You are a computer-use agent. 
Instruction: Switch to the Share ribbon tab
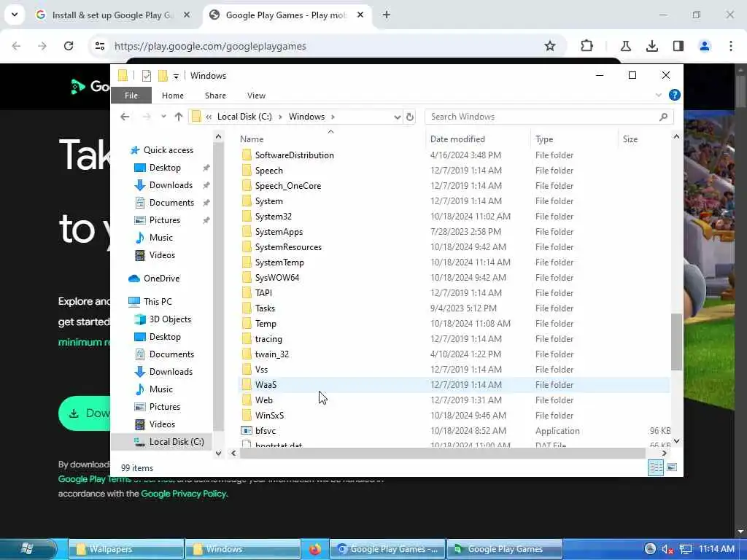click(x=215, y=96)
